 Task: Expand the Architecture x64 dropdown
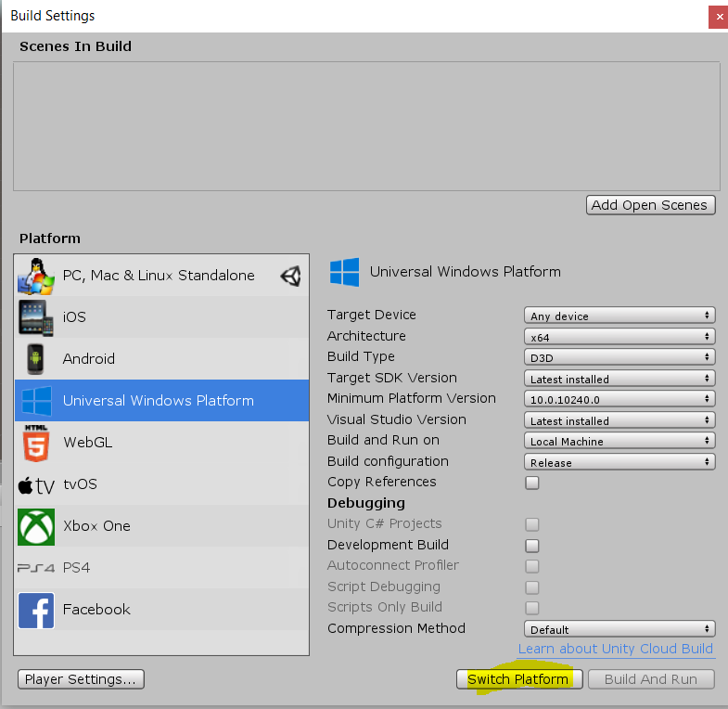pyautogui.click(x=619, y=337)
